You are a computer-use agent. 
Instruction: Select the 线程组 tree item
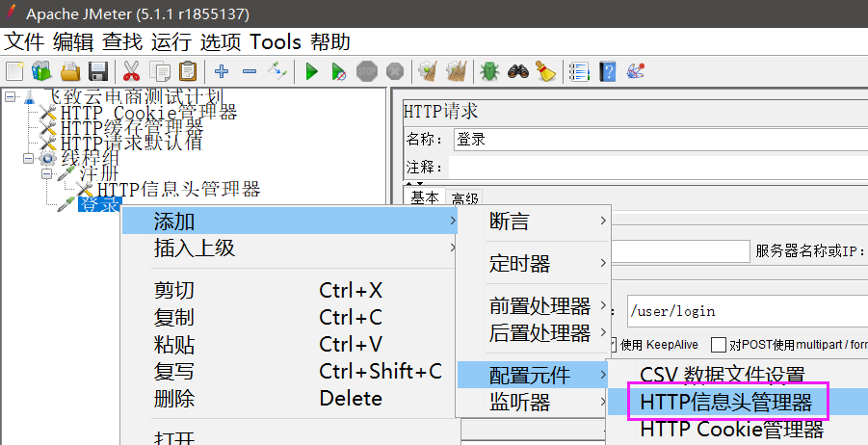[x=91, y=158]
